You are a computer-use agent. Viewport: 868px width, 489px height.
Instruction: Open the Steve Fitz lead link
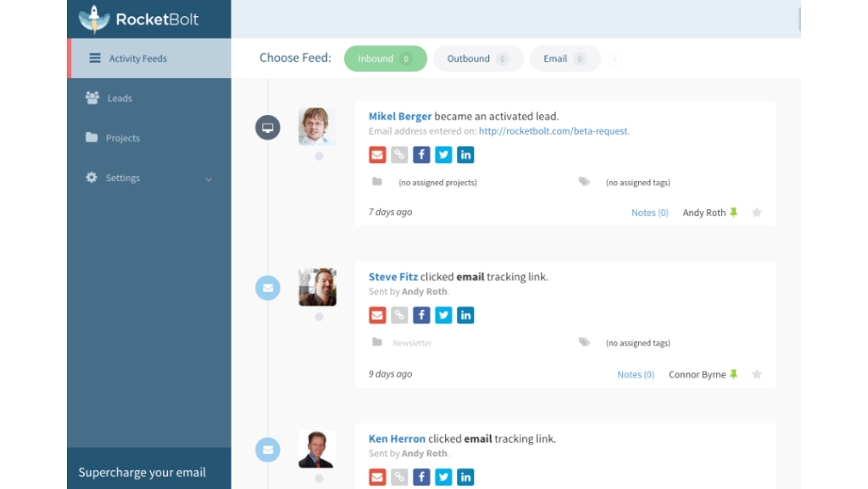point(393,277)
